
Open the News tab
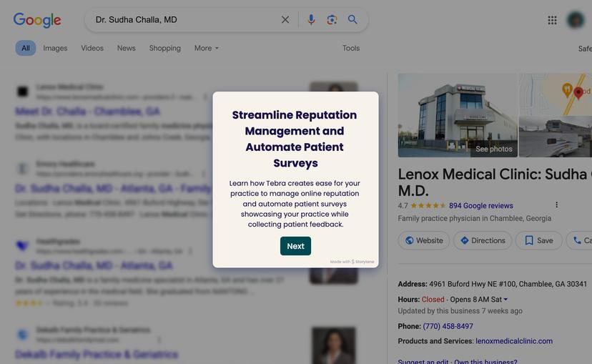pyautogui.click(x=126, y=48)
